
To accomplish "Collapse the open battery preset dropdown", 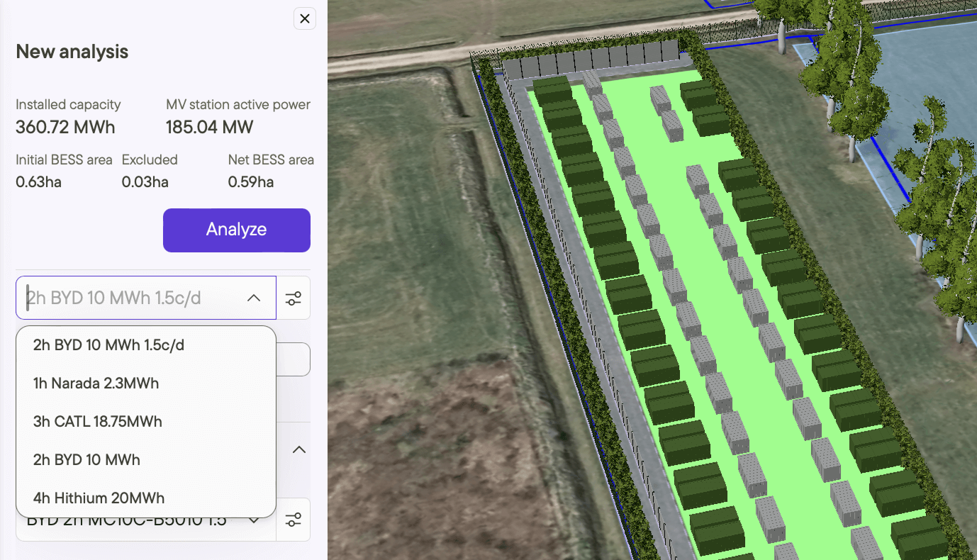I will pos(253,298).
